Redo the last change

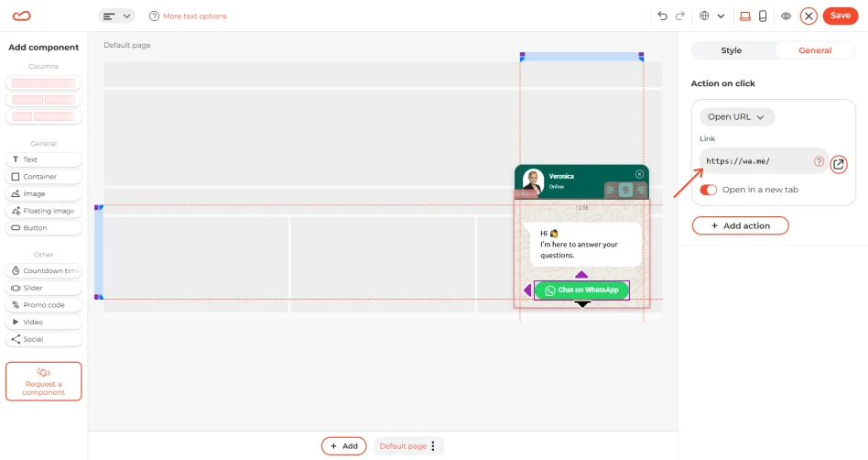(x=680, y=16)
